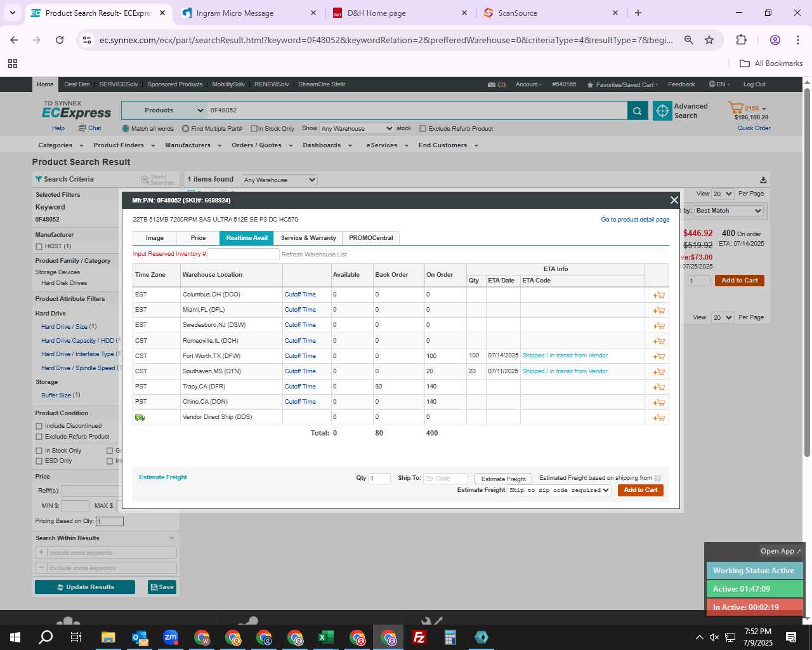Open Ship to zip code required dropdown

click(x=560, y=490)
